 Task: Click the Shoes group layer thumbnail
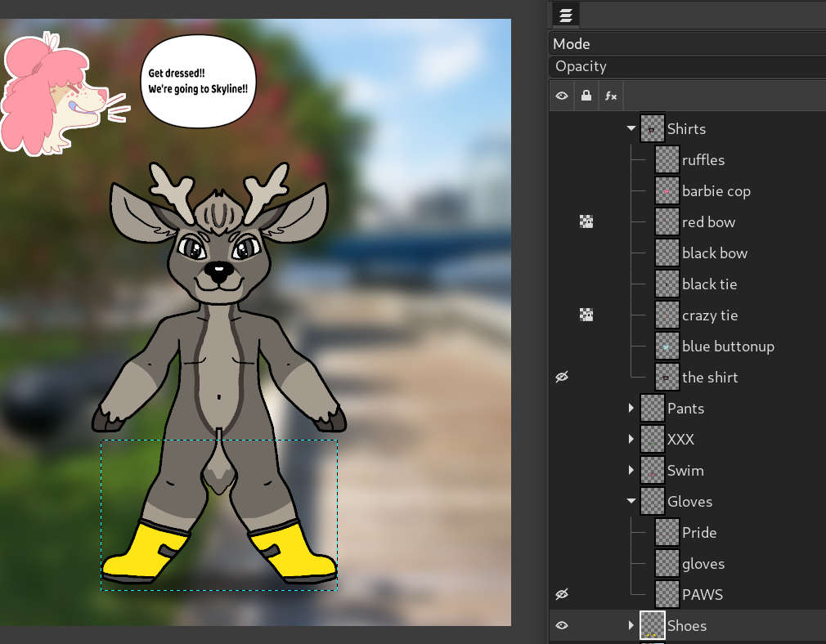653,625
